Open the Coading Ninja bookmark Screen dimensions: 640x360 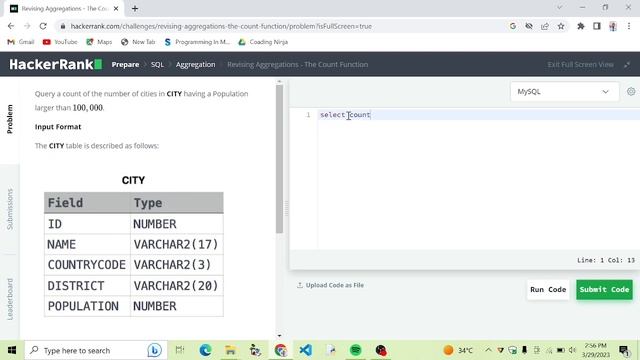tap(263, 42)
